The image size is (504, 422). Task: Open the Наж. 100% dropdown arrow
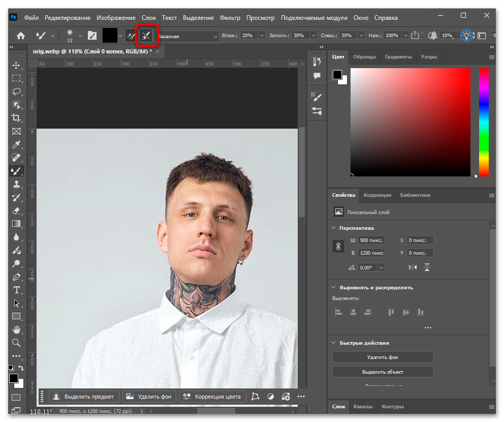(x=405, y=36)
